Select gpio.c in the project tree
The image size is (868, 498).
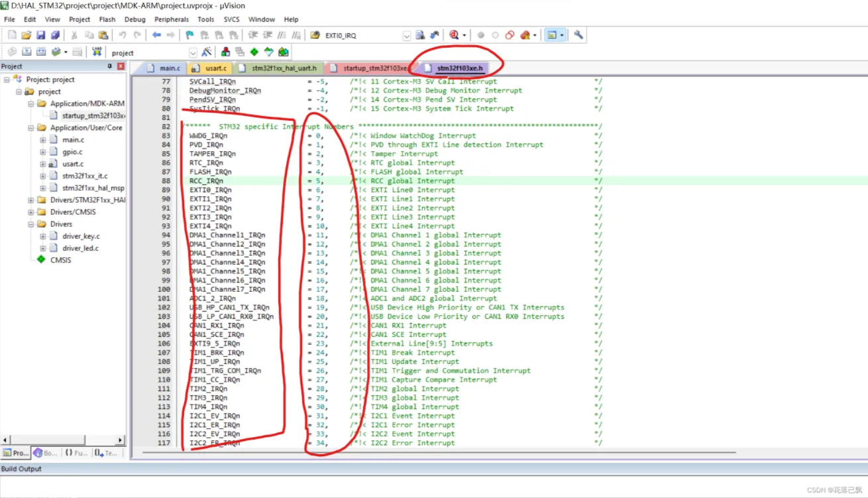72,152
